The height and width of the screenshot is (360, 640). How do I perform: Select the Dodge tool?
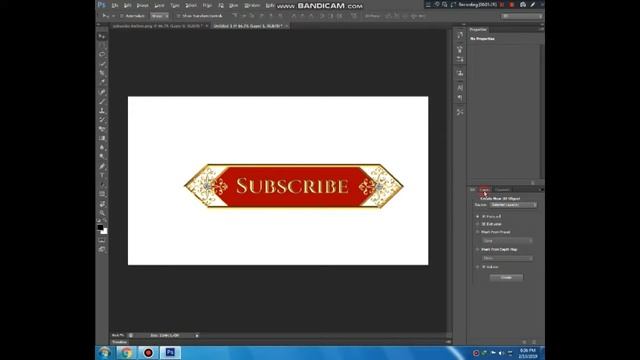(102, 157)
